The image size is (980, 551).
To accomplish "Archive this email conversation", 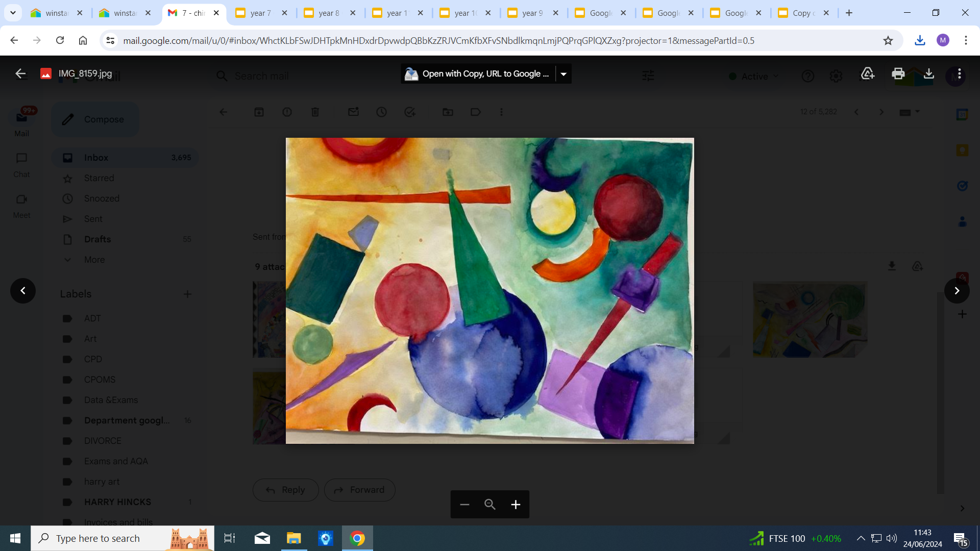I will [x=259, y=112].
